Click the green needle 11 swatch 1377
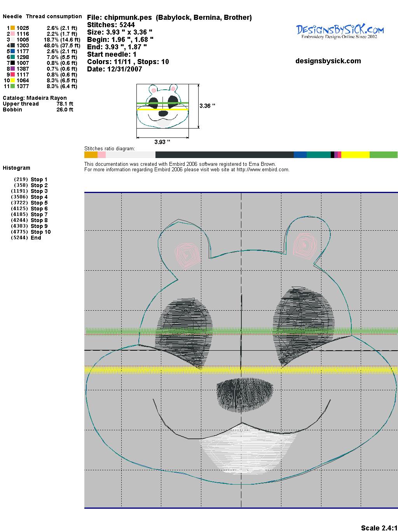 pyautogui.click(x=12, y=86)
